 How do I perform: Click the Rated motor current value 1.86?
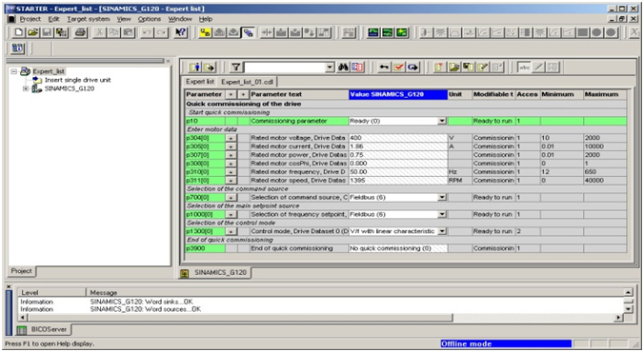coord(398,147)
